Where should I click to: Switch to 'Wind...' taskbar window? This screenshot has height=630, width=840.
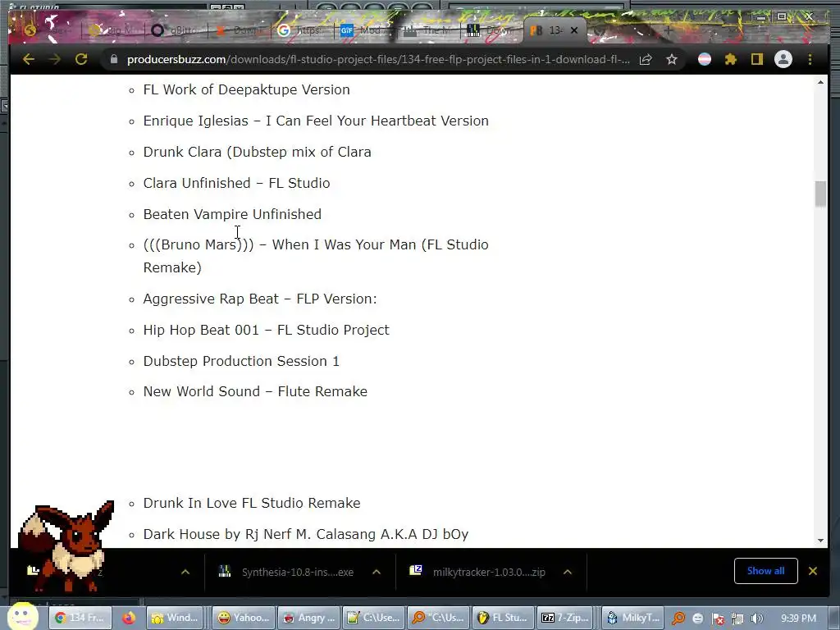[176, 618]
